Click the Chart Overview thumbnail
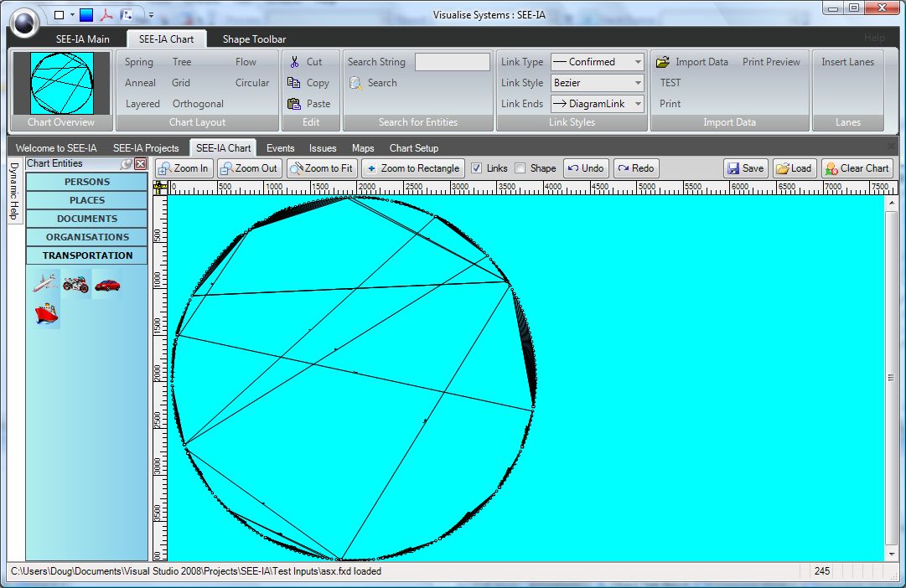906x588 pixels. (x=61, y=84)
